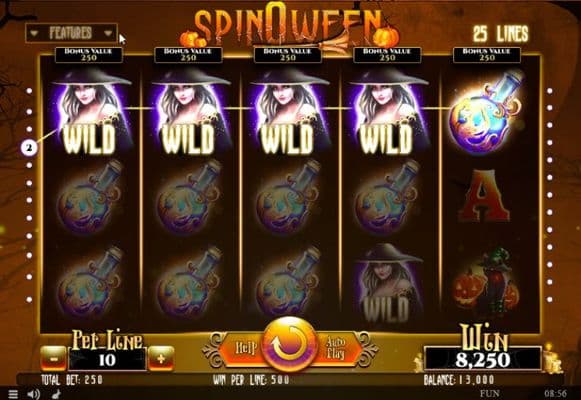Increase Per Line bet with plus

pyautogui.click(x=161, y=359)
